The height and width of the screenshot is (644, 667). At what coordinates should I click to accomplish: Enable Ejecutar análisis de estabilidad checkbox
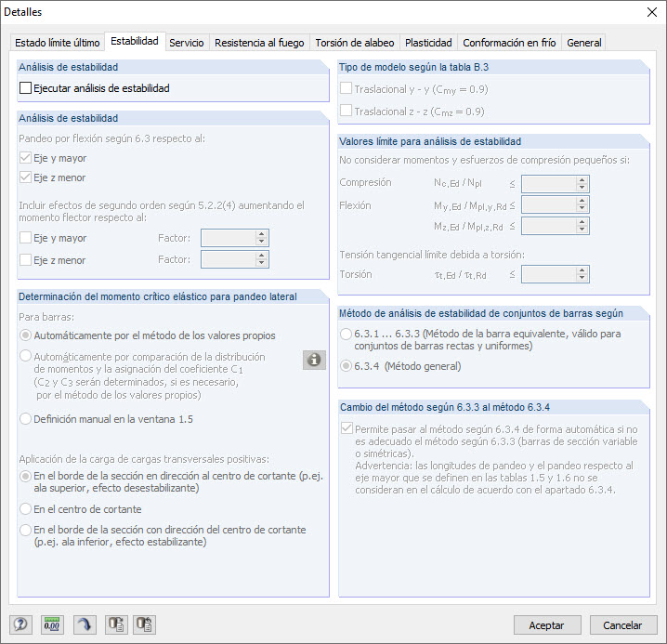(x=25, y=88)
